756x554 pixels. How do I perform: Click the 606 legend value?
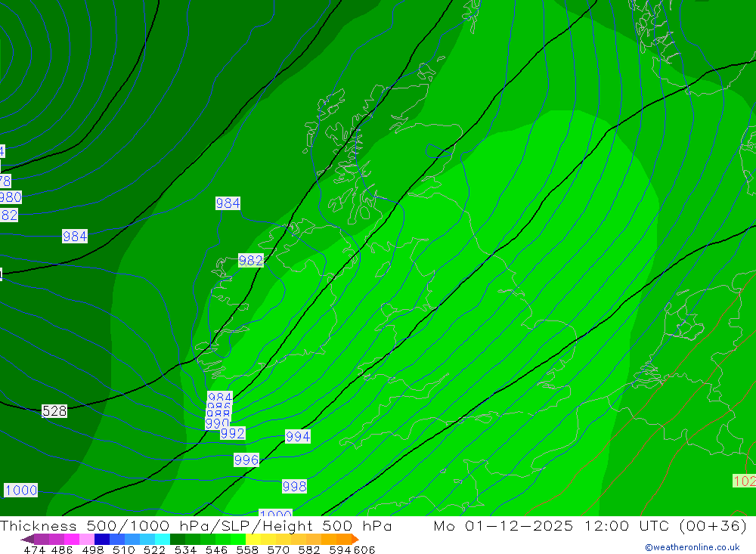(x=365, y=549)
